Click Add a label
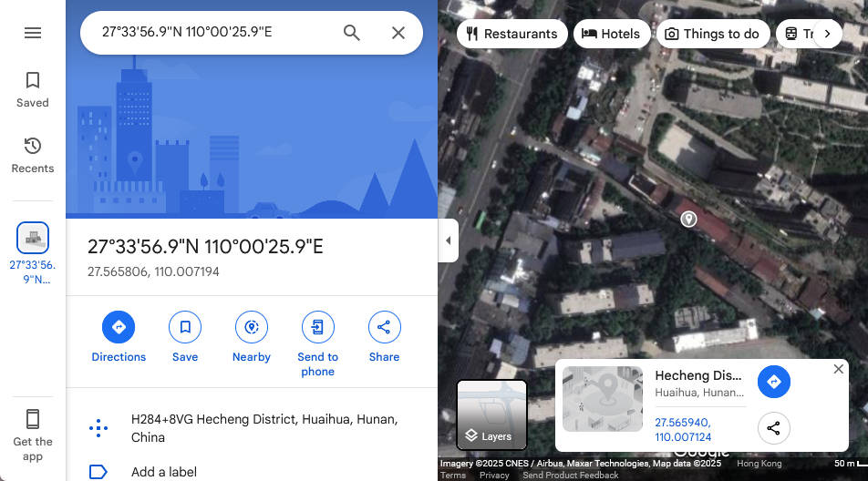 click(162, 472)
